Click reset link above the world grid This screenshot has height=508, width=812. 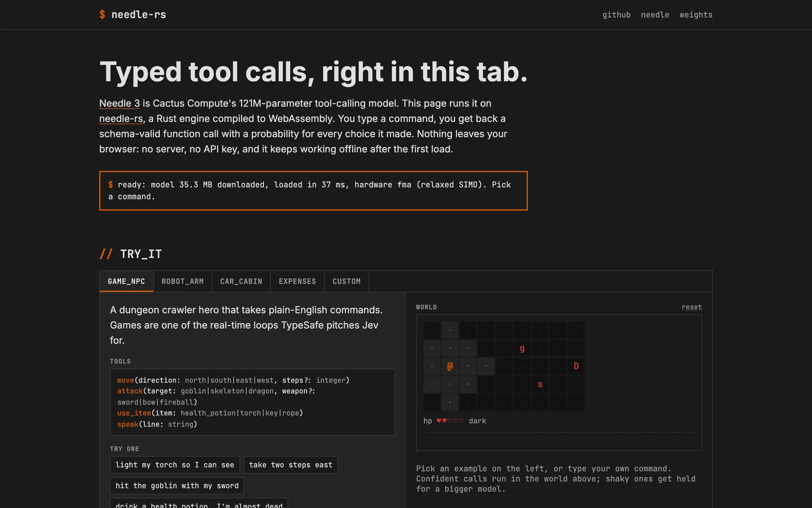692,307
